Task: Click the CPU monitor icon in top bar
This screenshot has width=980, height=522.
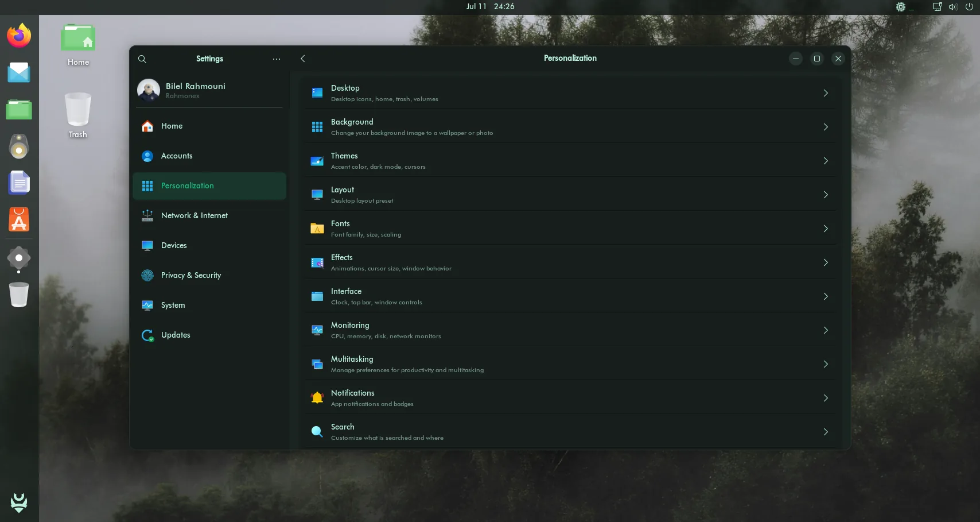Action: tap(901, 7)
